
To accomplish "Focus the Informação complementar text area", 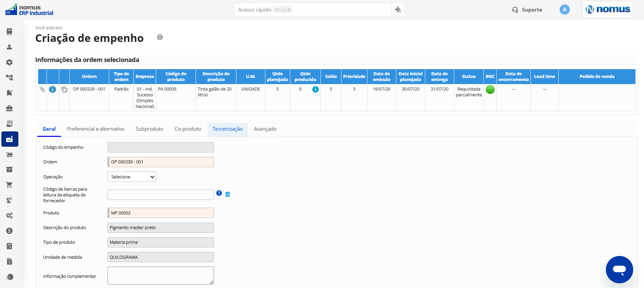I will click(x=161, y=275).
